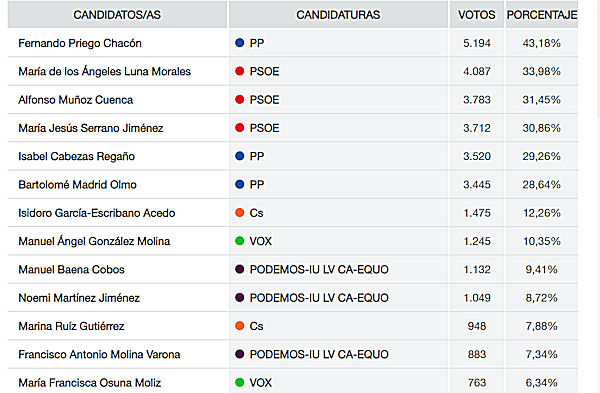Click the 5.194 votes cell
Screen dimensions: 600x393
tap(477, 43)
